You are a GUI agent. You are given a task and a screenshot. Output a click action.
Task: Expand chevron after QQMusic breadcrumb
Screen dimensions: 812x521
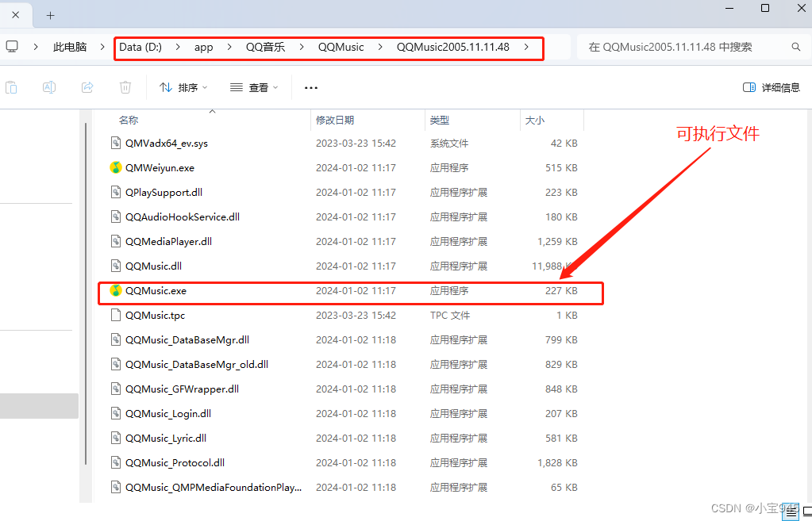(x=381, y=47)
